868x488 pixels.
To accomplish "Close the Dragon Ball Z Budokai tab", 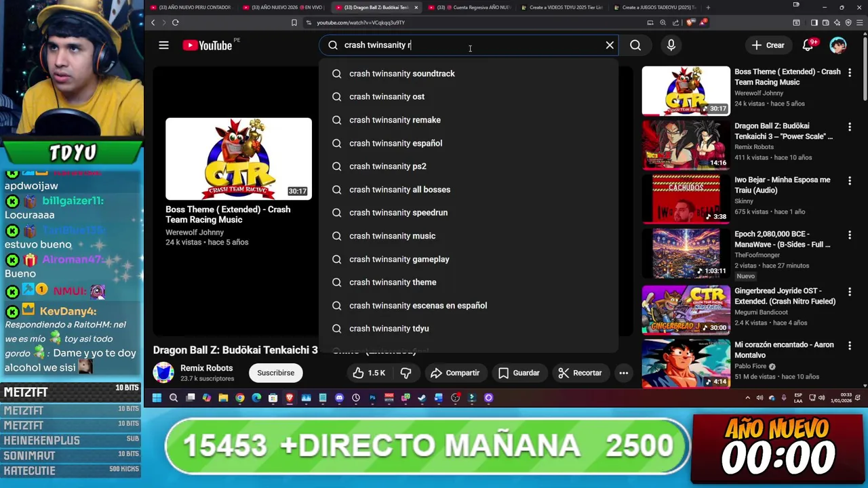I will tap(416, 7).
